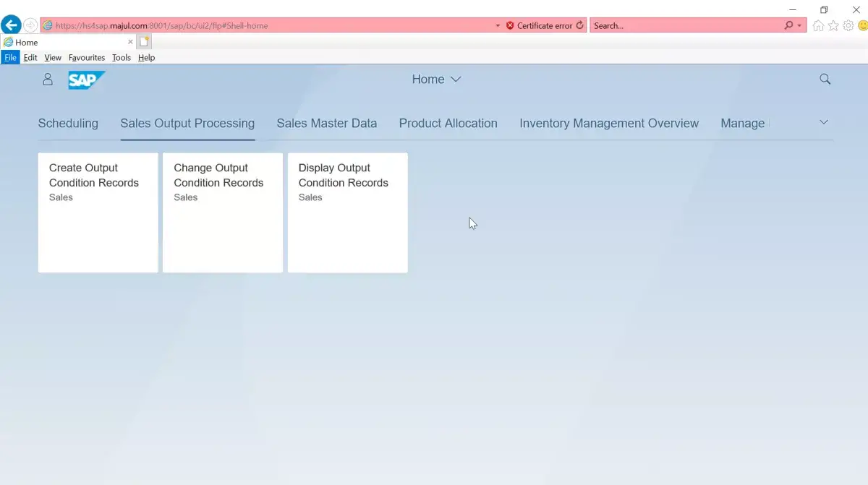This screenshot has height=485, width=868.
Task: Open the Tools menu
Action: click(122, 57)
